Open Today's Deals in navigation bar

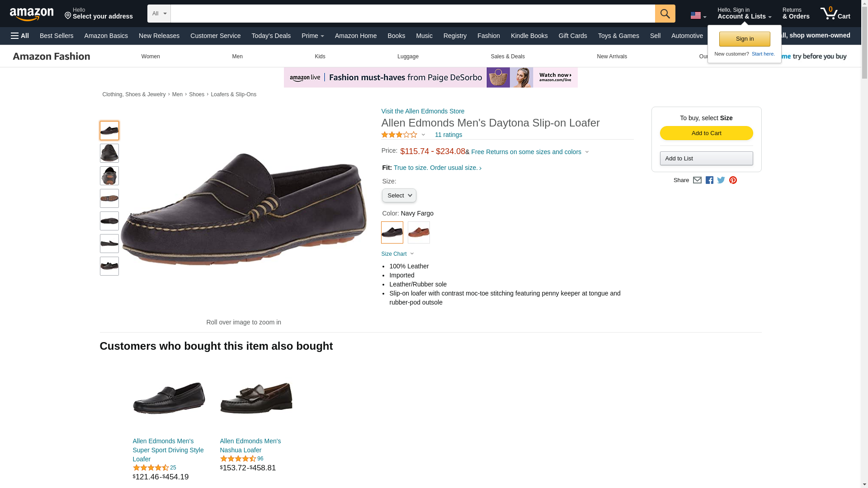(271, 36)
